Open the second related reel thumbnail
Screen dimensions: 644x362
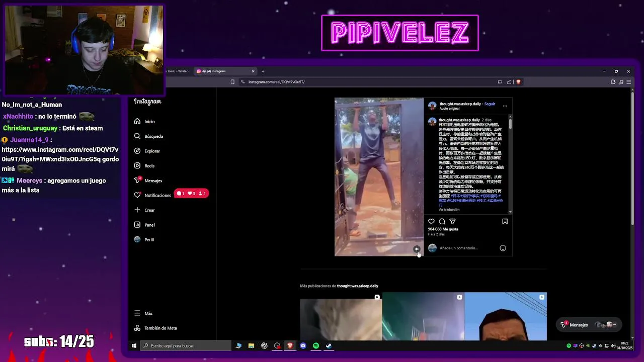pyautogui.click(x=423, y=317)
